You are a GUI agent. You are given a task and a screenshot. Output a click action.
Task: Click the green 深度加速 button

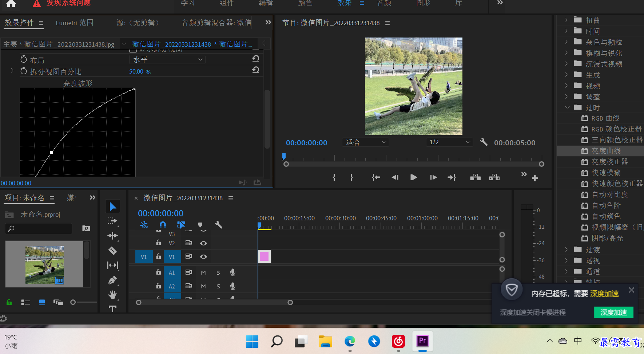pyautogui.click(x=614, y=312)
